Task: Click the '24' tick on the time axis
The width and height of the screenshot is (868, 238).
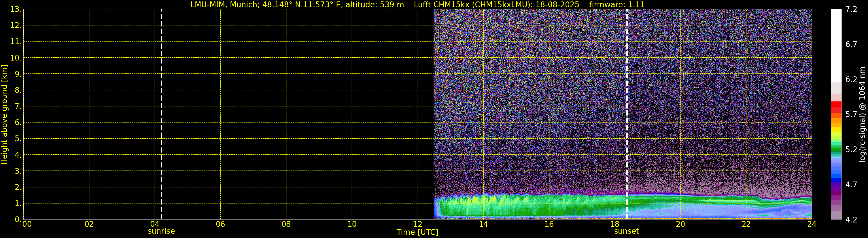Action: click(x=812, y=224)
